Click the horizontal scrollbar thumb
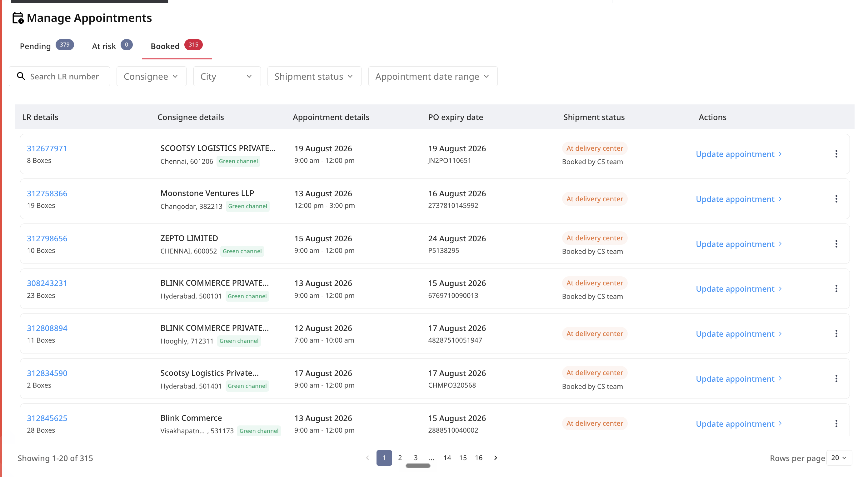The image size is (868, 477). coord(418,466)
